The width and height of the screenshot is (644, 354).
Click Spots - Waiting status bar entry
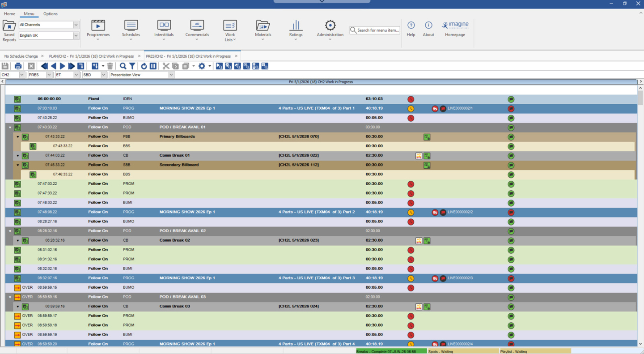463,351
